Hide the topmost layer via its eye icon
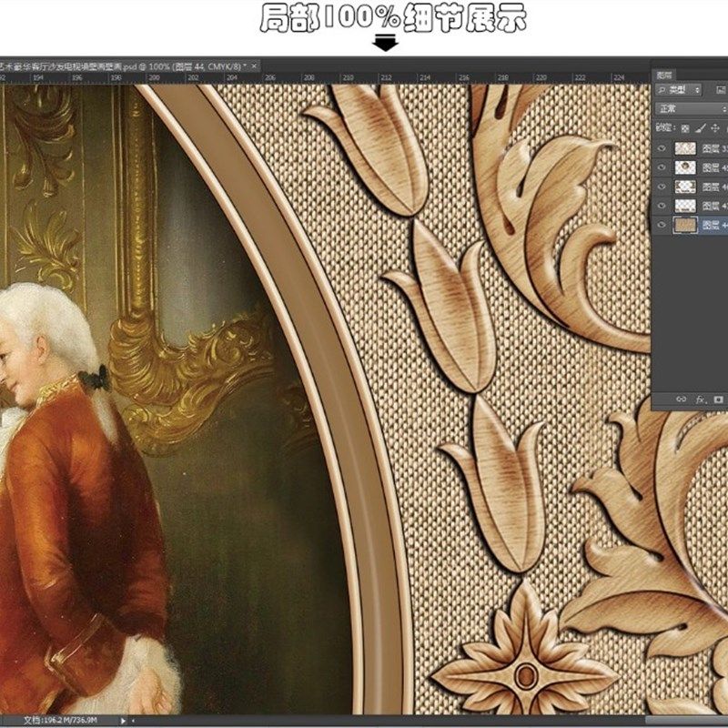Screen dimensions: 728x728 coord(662,148)
